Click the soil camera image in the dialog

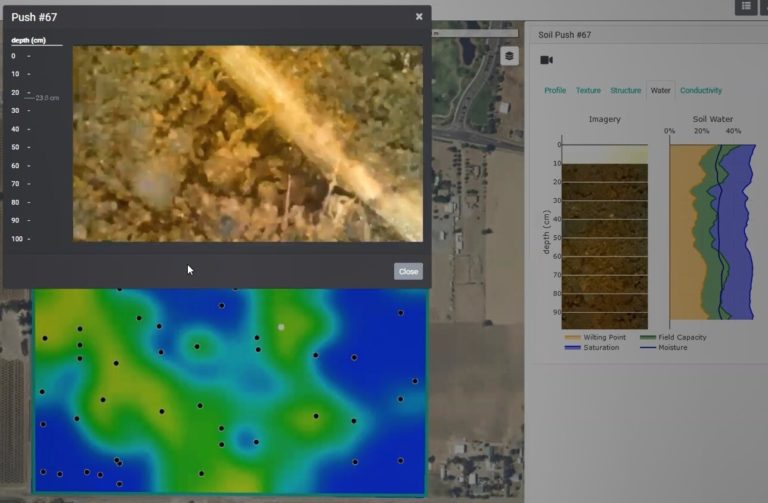pos(247,143)
